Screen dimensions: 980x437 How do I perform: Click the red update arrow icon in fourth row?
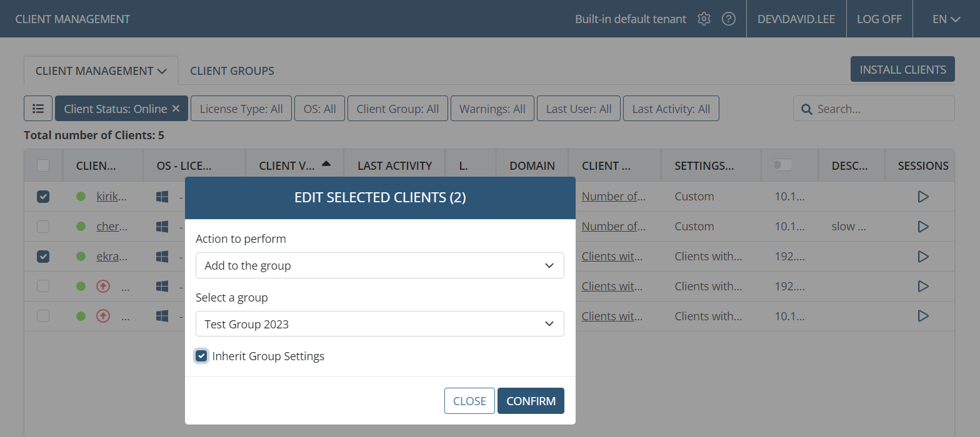pos(103,287)
